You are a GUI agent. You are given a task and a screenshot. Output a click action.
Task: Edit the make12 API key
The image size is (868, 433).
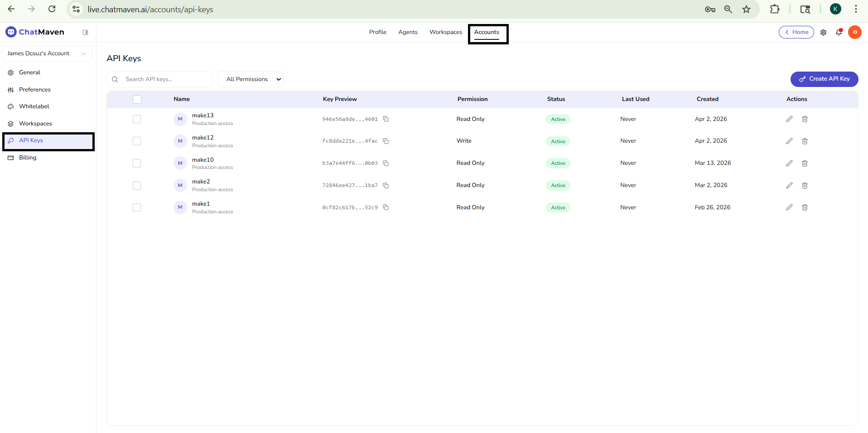click(x=789, y=141)
